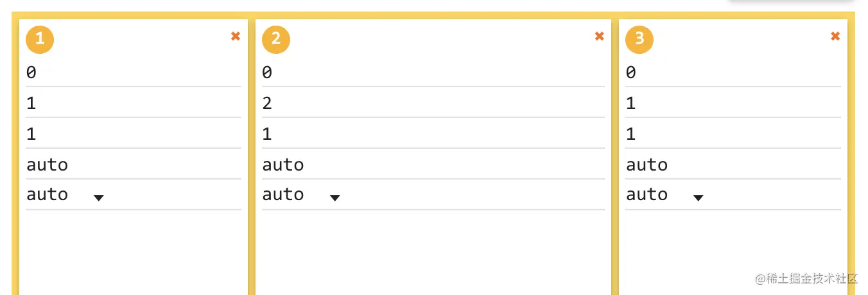868x295 pixels.
Task: Focus the auto text input in item 2
Action: 433,165
